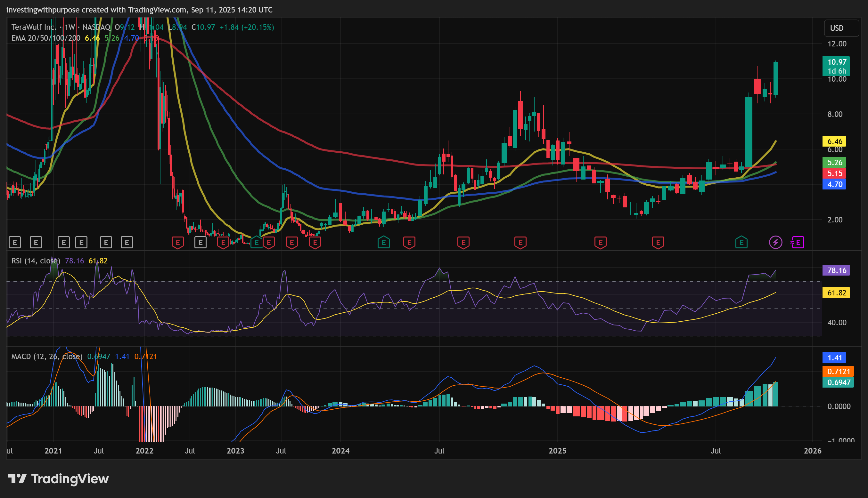Click the blue 1.41 MACD value tag
This screenshot has width=868, height=498.
point(834,358)
